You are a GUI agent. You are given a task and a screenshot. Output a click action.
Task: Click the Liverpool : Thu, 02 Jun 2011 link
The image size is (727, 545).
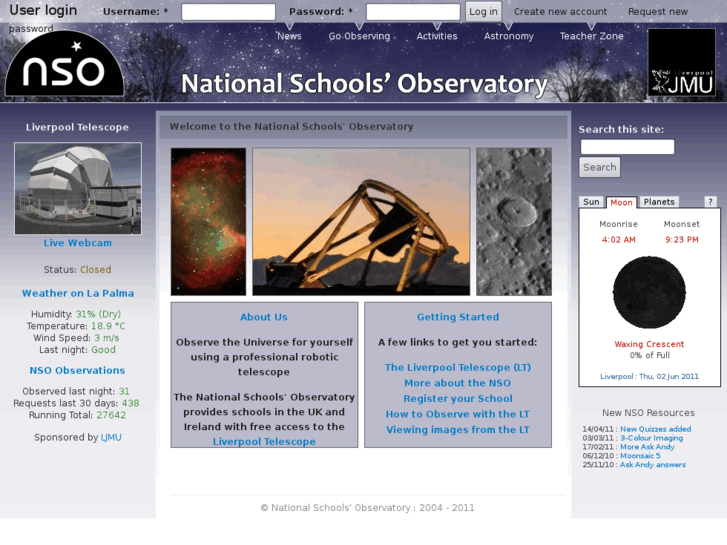[649, 376]
